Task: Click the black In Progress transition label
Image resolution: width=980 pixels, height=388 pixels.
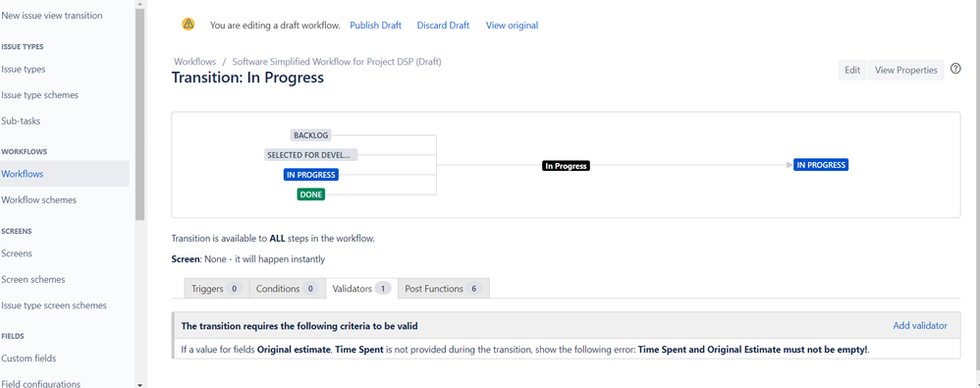Action: click(x=566, y=166)
